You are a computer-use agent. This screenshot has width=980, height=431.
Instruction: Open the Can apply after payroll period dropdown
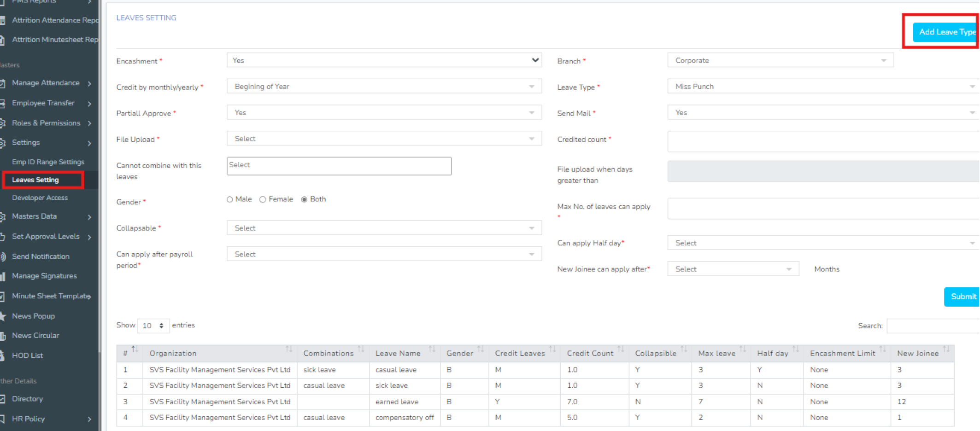coord(384,254)
